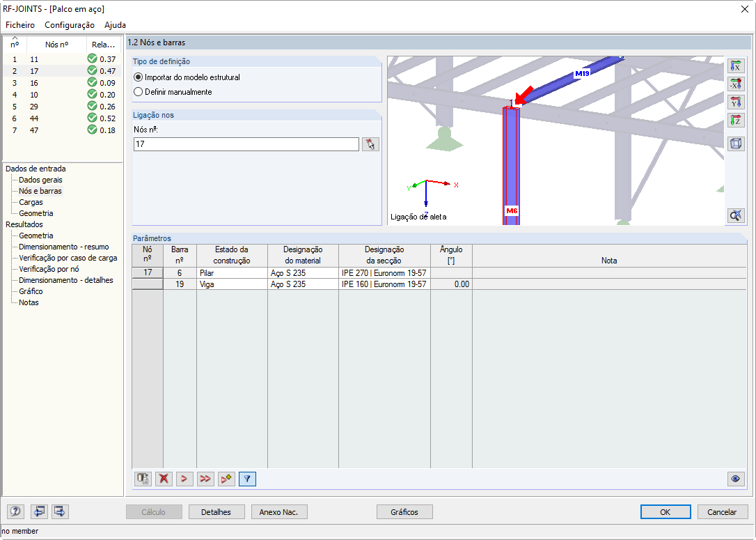
Task: Click the Nós nº input field
Action: (246, 144)
